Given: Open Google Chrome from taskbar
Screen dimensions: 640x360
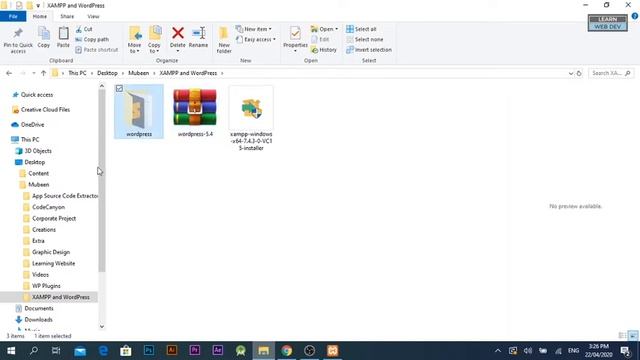Looking at the screenshot, I should [x=287, y=351].
